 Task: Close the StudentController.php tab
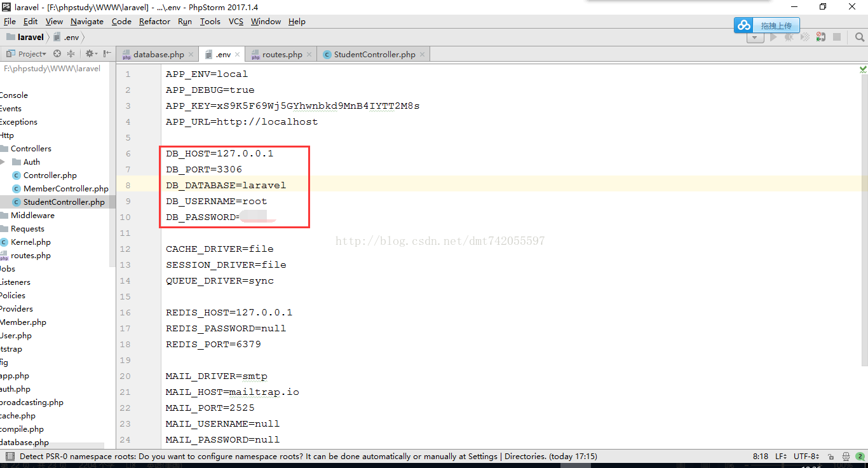click(423, 55)
